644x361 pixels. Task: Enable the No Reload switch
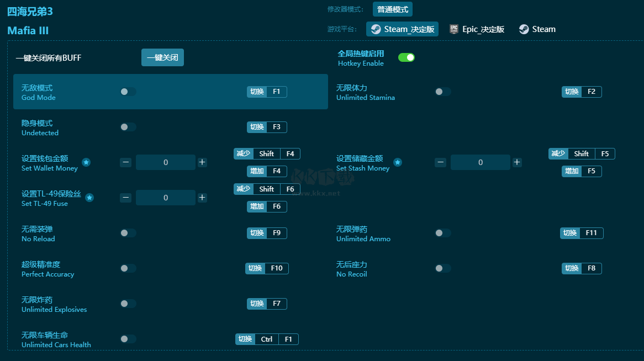point(128,233)
